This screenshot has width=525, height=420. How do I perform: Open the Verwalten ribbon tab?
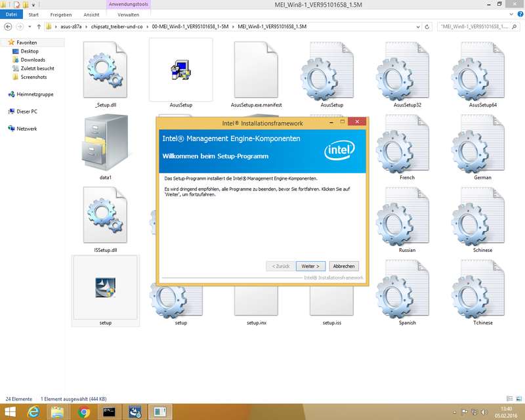point(128,14)
